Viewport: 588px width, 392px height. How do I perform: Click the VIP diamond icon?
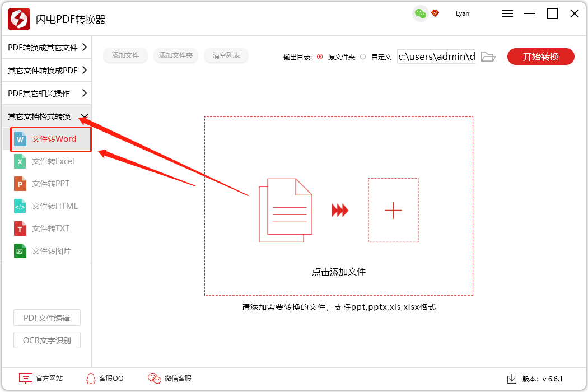point(435,13)
